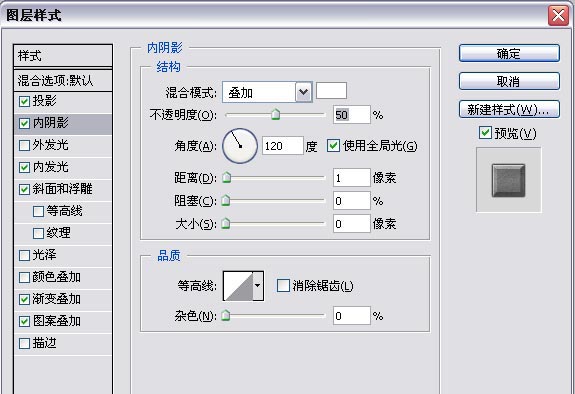This screenshot has width=575, height=394.
Task: Select the 渐变叠加 label in styles list
Action: coord(56,299)
